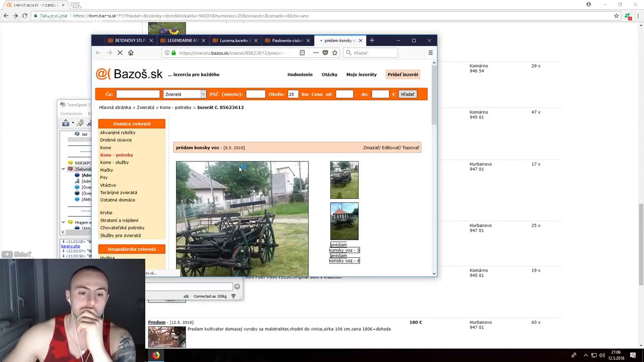The height and width of the screenshot is (362, 644).
Task: Open Otázky menu link
Action: (330, 74)
